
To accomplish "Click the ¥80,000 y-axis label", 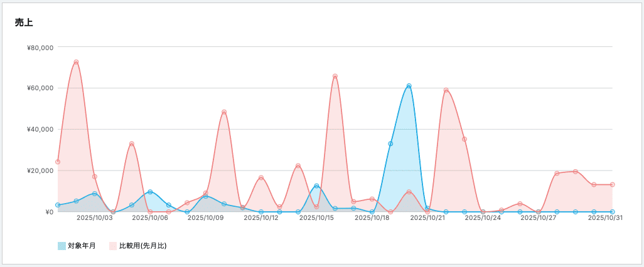I will click(40, 47).
